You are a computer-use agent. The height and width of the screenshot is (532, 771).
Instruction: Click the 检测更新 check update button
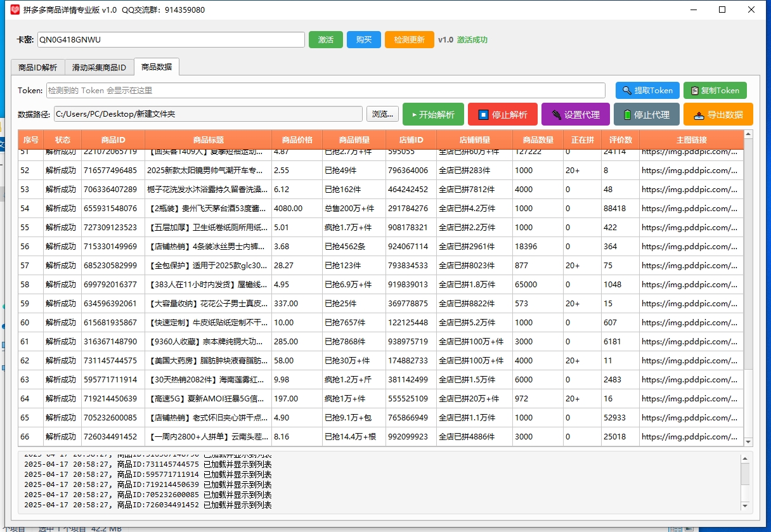click(x=410, y=39)
